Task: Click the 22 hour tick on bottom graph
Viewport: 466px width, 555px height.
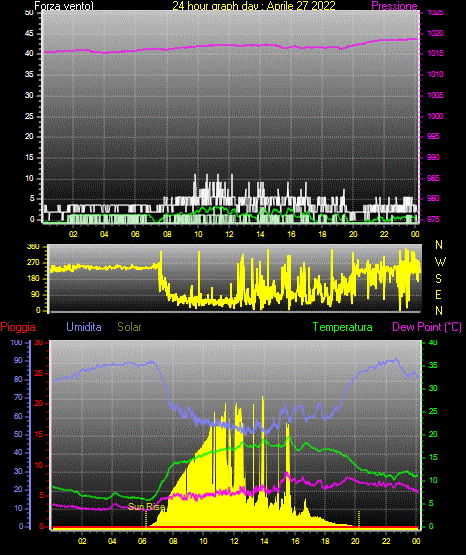Action: point(386,541)
